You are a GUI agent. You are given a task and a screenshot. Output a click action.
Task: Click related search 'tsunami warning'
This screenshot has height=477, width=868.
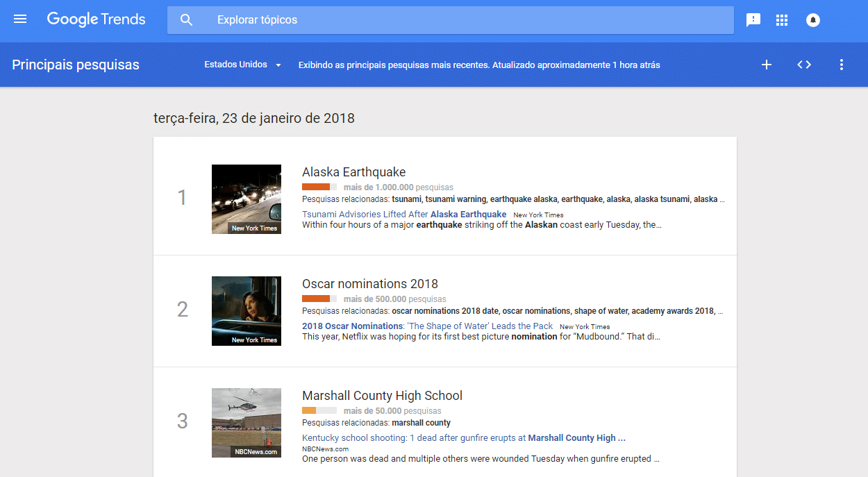(456, 199)
